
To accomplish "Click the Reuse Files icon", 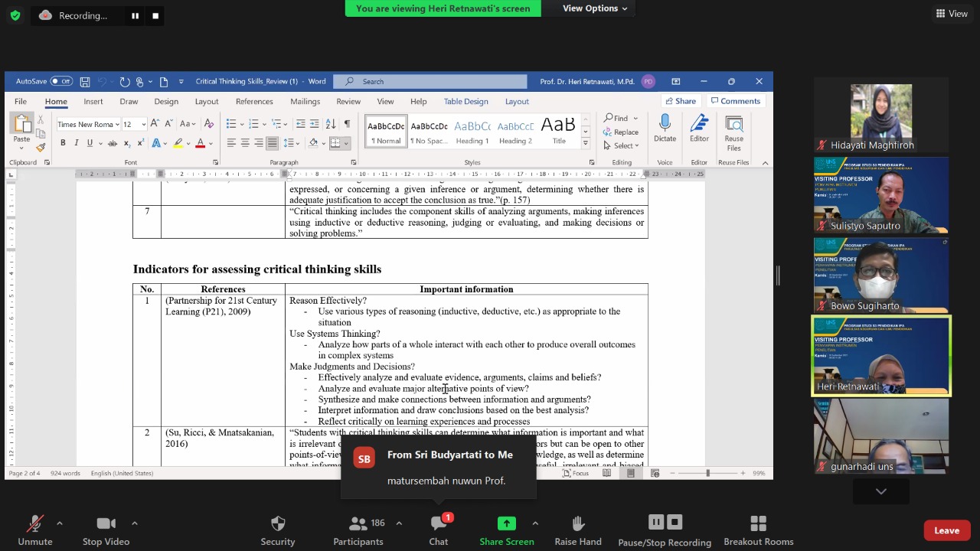I will coord(733,124).
